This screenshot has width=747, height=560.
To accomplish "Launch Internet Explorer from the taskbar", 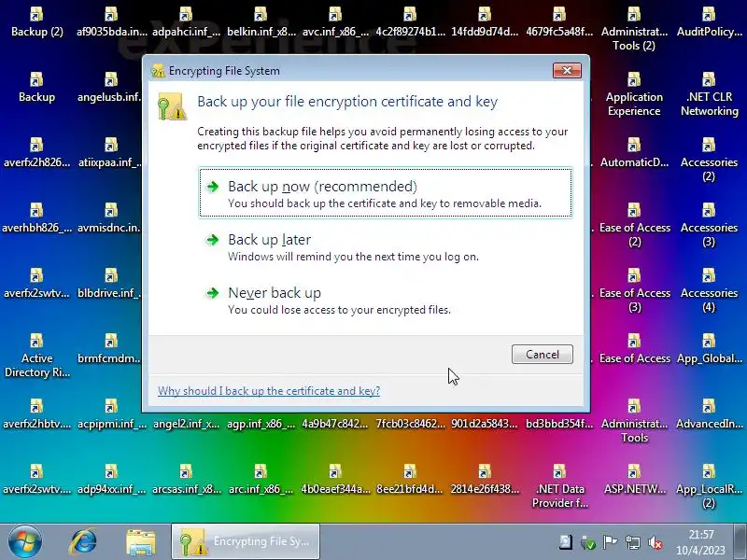I will click(x=83, y=541).
